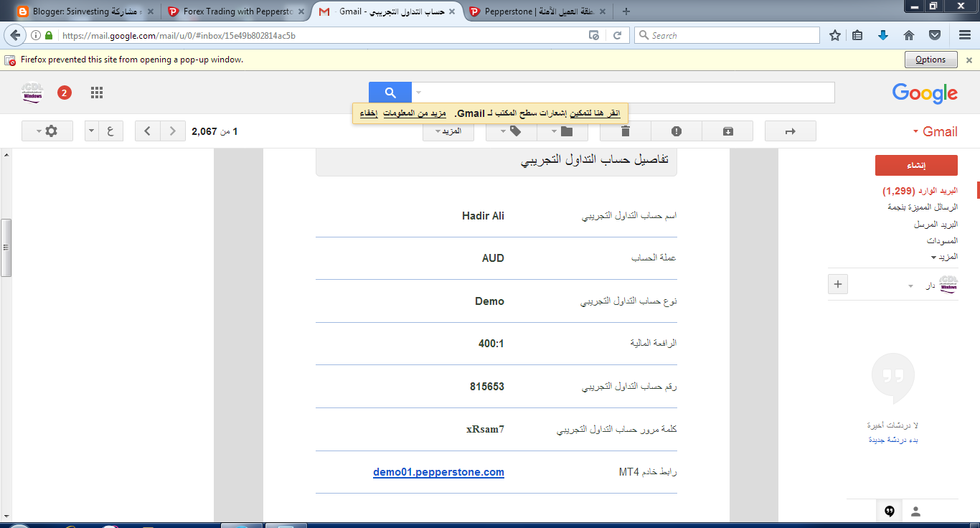Open labels tag dropdown
The height and width of the screenshot is (528, 980).
point(511,131)
